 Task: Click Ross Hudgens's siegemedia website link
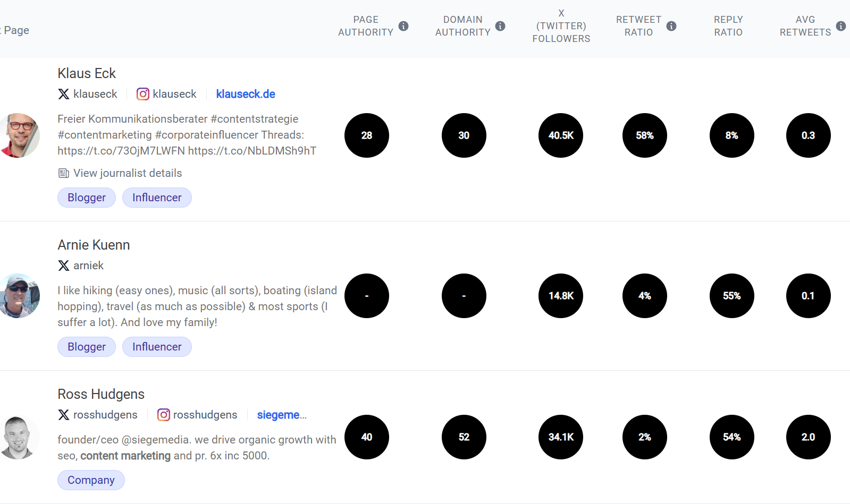(x=282, y=415)
